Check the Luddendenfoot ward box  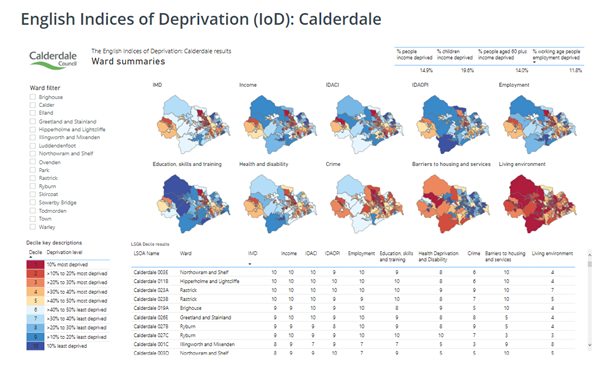tap(33, 145)
